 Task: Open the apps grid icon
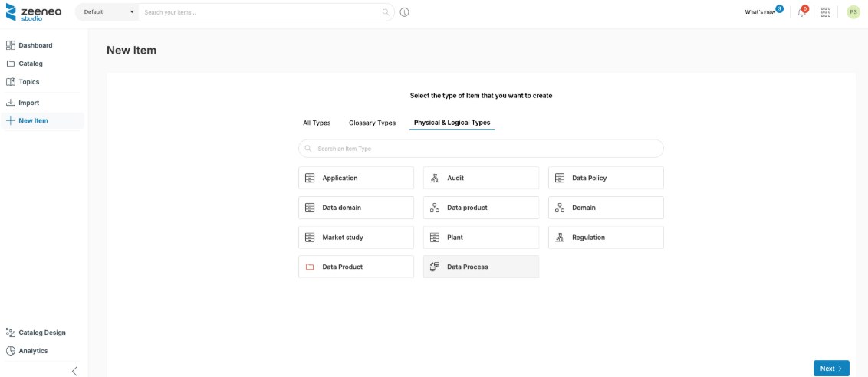click(826, 12)
